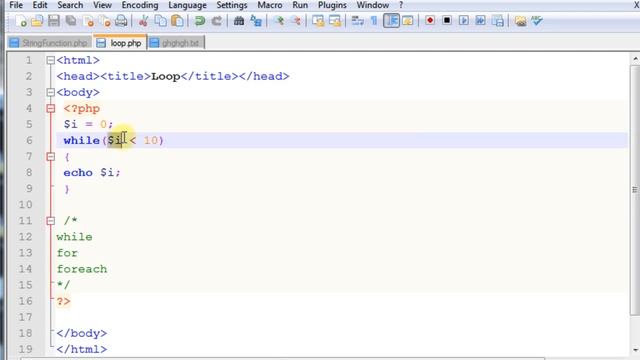640x360 pixels.
Task: Paste clipboard using the Paste icon
Action: 177,21
